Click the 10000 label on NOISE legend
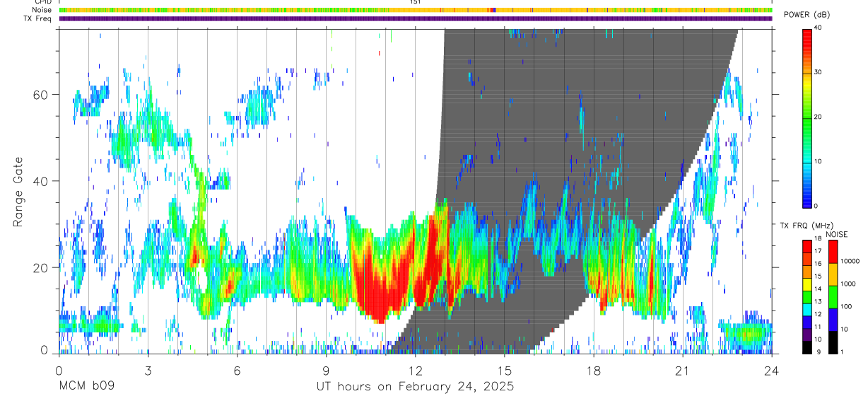Screen dimensions: 868x401 tap(850, 261)
